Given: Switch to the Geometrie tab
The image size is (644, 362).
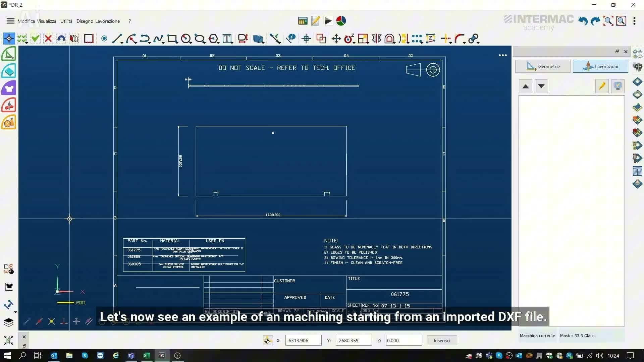Looking at the screenshot, I should [x=543, y=66].
